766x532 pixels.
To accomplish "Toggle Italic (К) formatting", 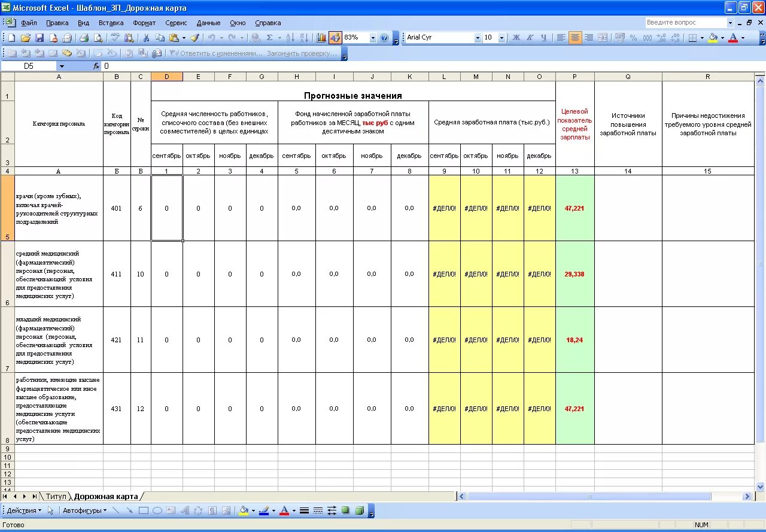I will (x=530, y=38).
